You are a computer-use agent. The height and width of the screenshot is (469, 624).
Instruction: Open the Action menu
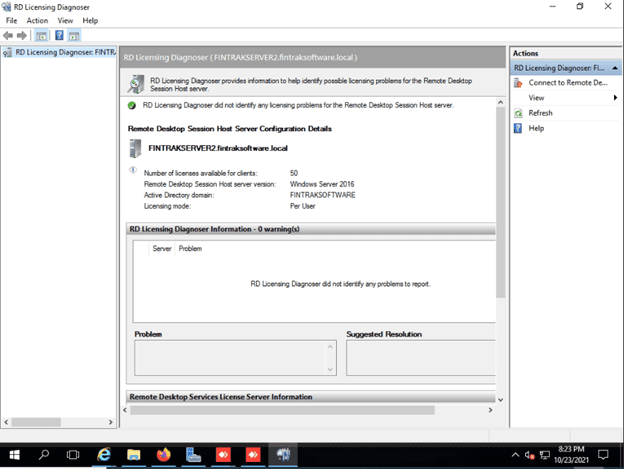pos(37,21)
